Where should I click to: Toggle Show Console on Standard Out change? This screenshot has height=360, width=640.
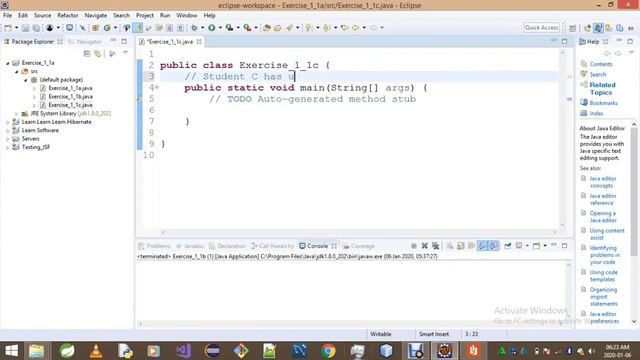(x=482, y=246)
